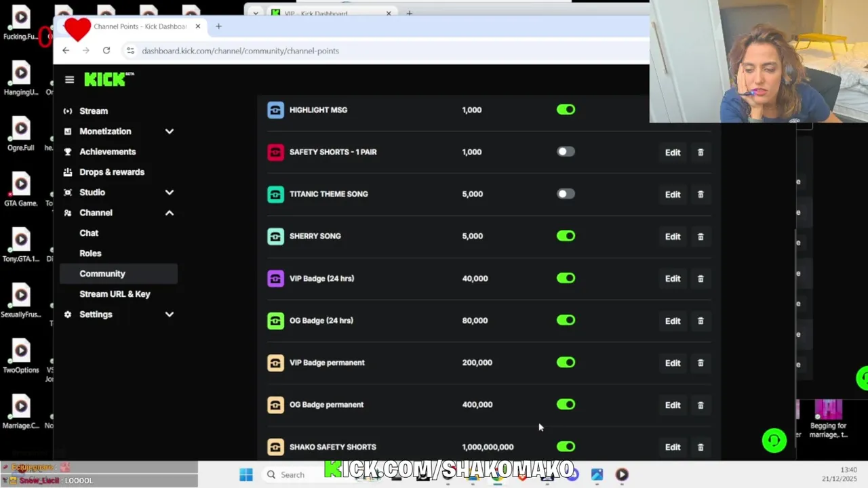Click the SHERRY SONG reward icon

tap(275, 236)
